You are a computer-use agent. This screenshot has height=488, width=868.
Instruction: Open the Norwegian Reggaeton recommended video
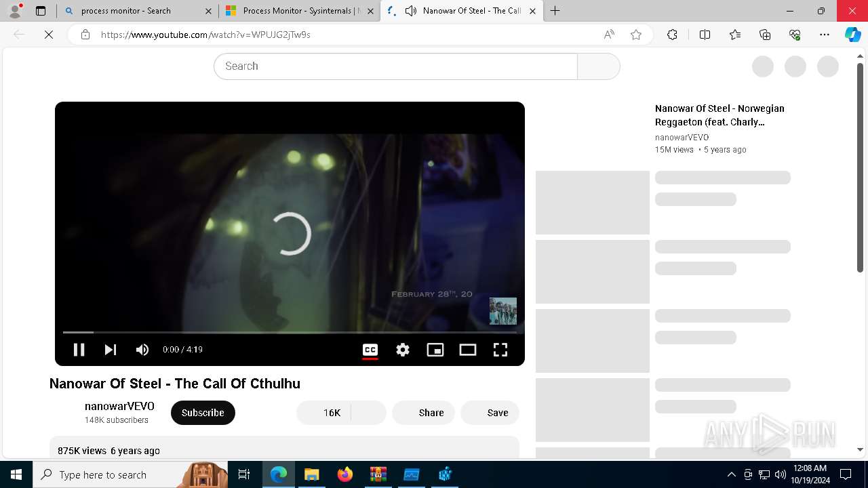719,115
